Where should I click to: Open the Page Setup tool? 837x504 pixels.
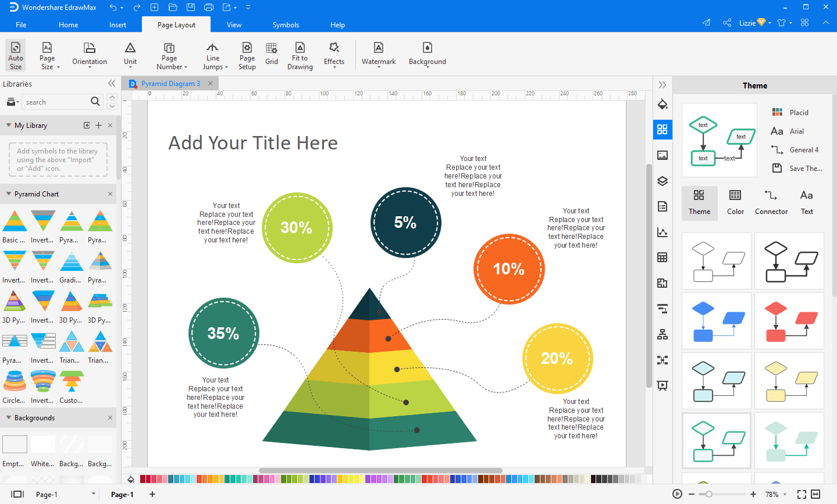tap(247, 55)
